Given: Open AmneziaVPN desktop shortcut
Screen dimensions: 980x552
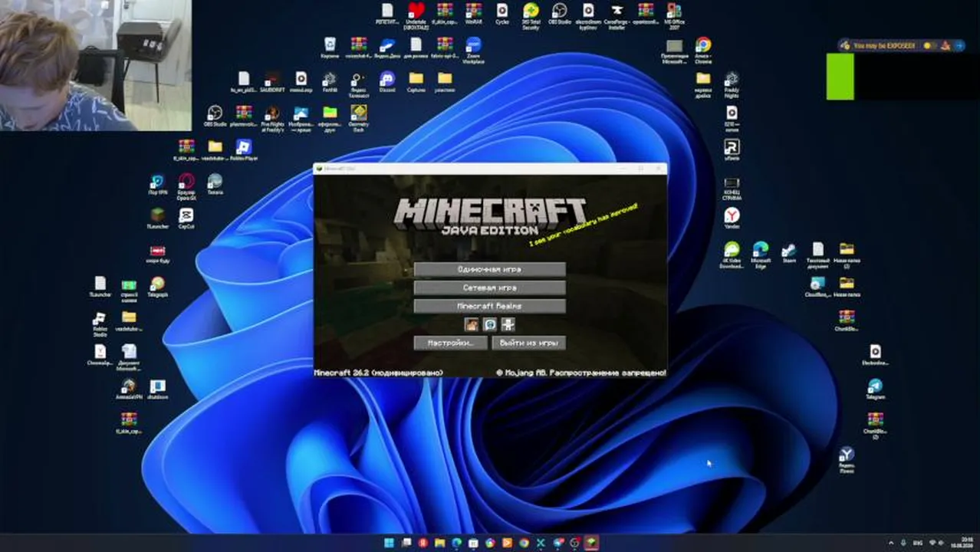Looking at the screenshot, I should [128, 389].
